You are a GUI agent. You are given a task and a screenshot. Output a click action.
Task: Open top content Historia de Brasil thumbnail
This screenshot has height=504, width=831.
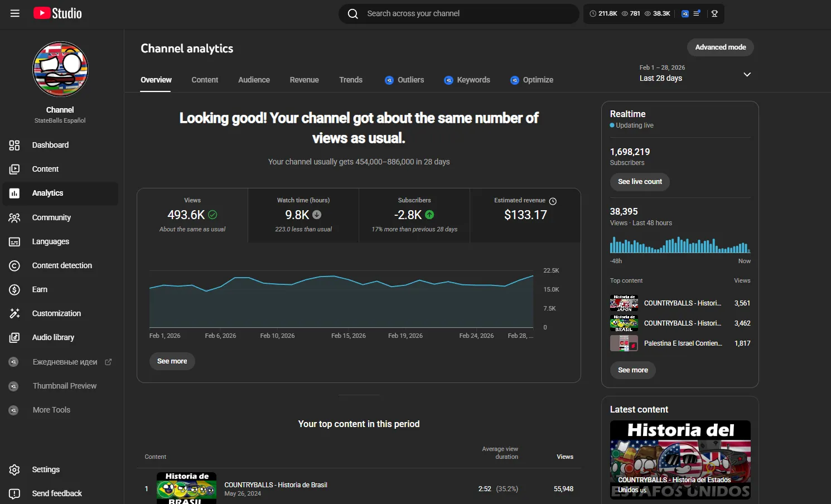[186, 488]
